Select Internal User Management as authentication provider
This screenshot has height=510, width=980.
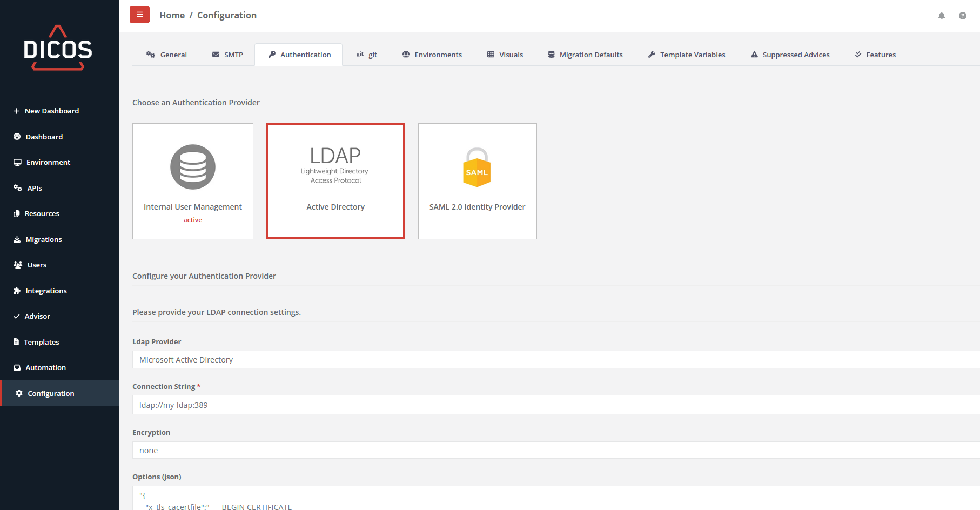point(192,181)
